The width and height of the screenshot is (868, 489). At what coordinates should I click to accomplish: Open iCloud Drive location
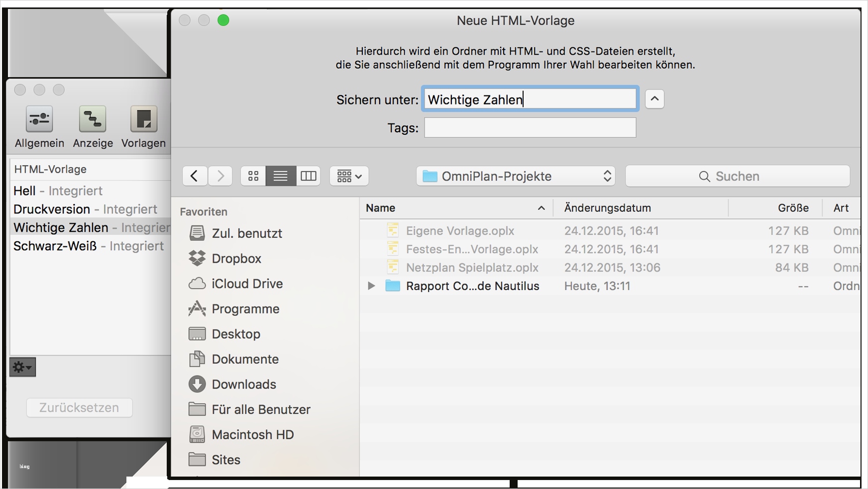(247, 284)
